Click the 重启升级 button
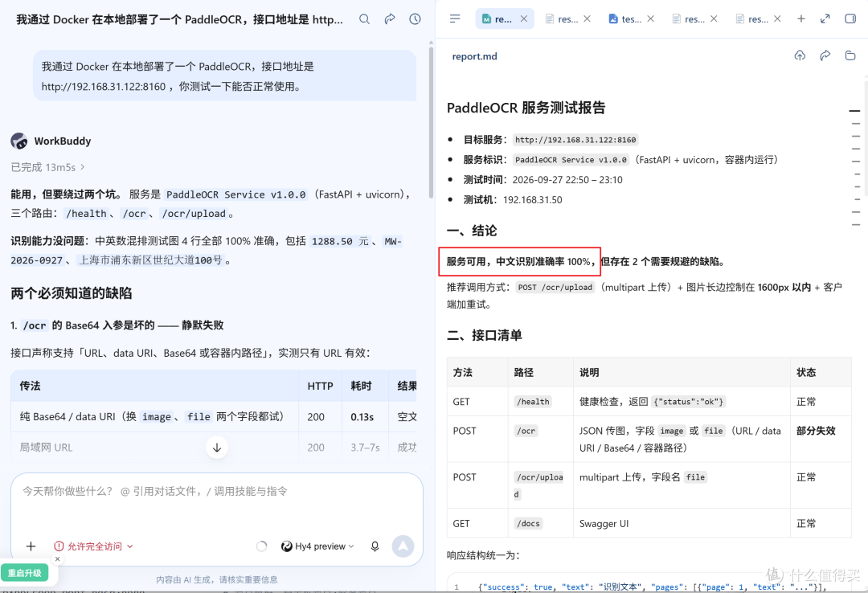The height and width of the screenshot is (593, 868). click(x=25, y=573)
